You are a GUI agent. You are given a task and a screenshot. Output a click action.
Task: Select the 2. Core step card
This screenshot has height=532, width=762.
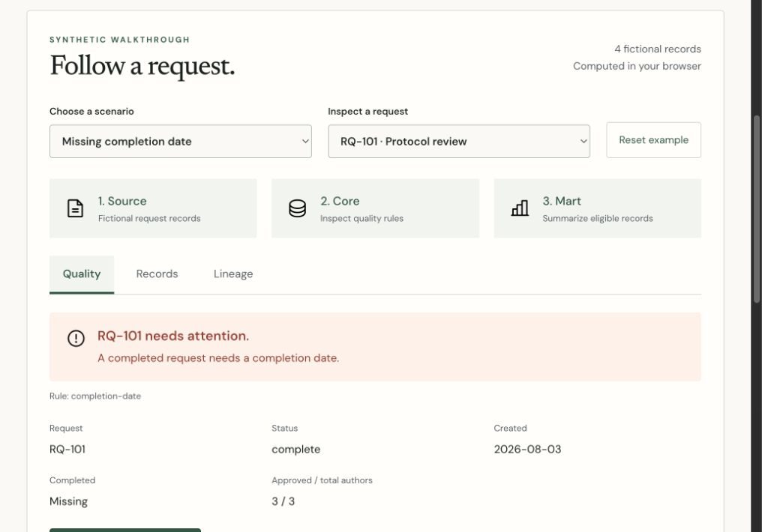click(x=375, y=208)
